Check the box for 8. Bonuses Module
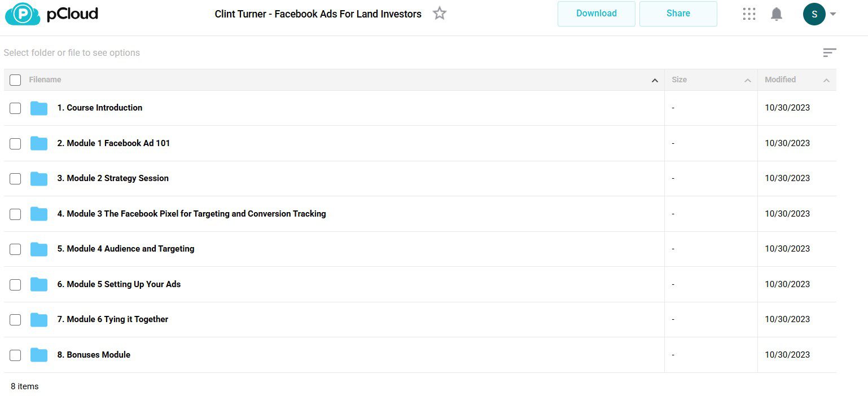Image resolution: width=868 pixels, height=396 pixels. tap(15, 355)
